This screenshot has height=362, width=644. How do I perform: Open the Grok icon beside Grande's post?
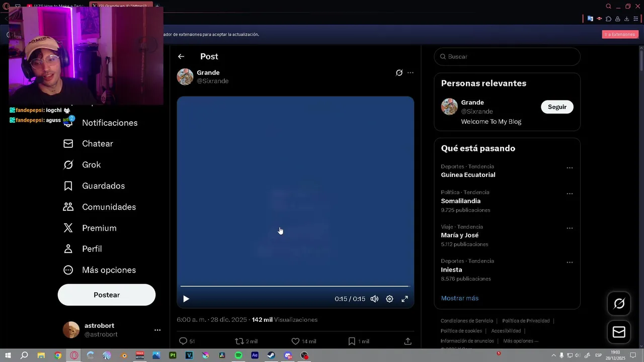point(399,73)
